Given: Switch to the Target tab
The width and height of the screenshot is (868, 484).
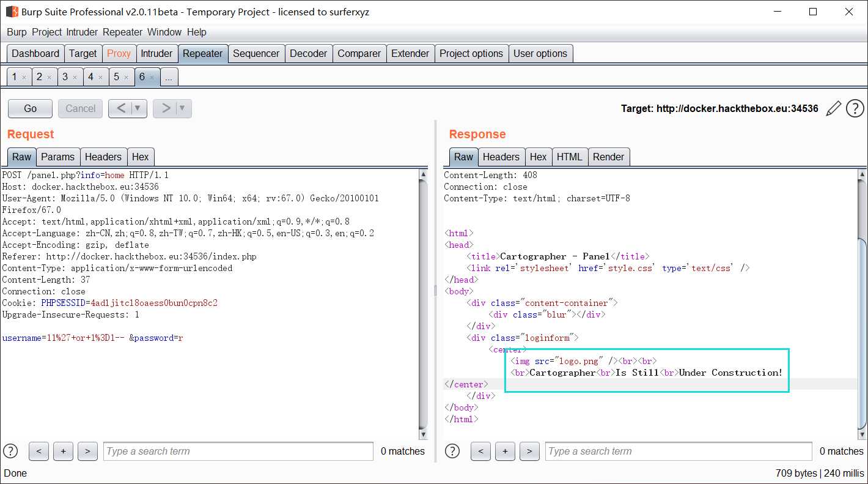Looking at the screenshot, I should point(83,53).
